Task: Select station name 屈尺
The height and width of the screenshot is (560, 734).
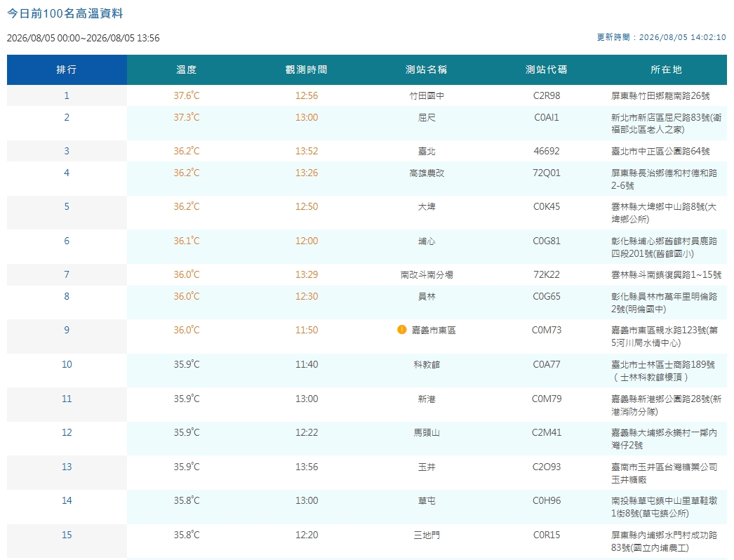Action: (427, 117)
